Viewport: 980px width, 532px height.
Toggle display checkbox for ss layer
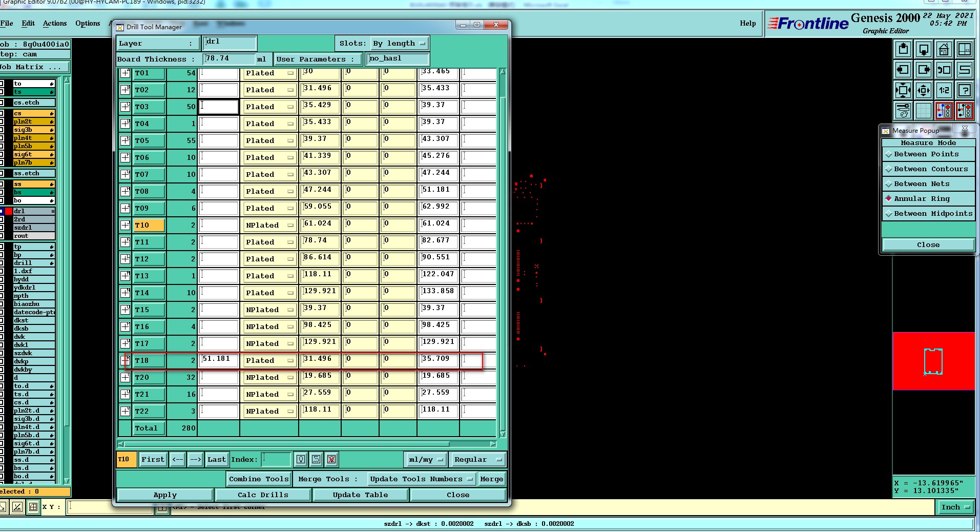coord(2,184)
